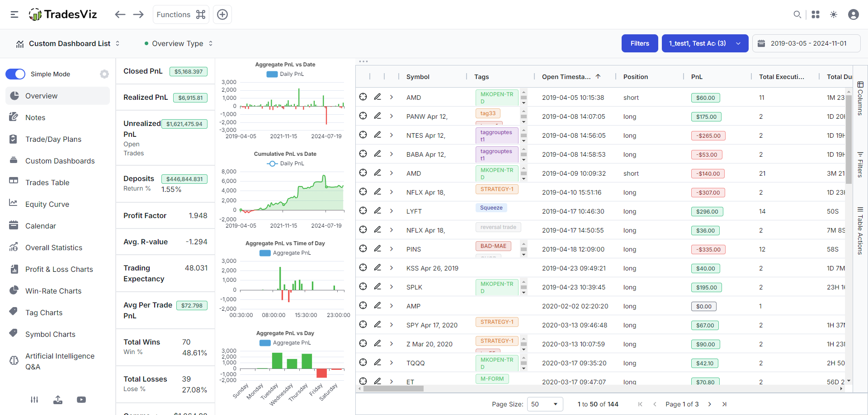Viewport: 868px width, 415px height.
Task: Open Trades Table in the sidebar
Action: (x=57, y=182)
